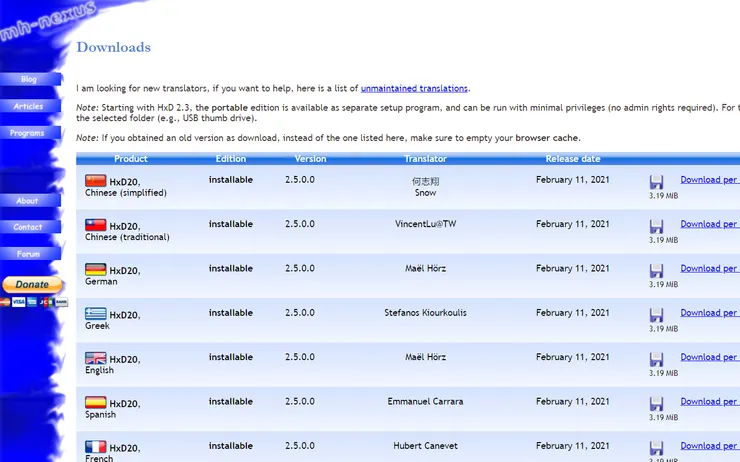The image size is (740, 462).
Task: Click the English (UK) flag icon
Action: (95, 358)
